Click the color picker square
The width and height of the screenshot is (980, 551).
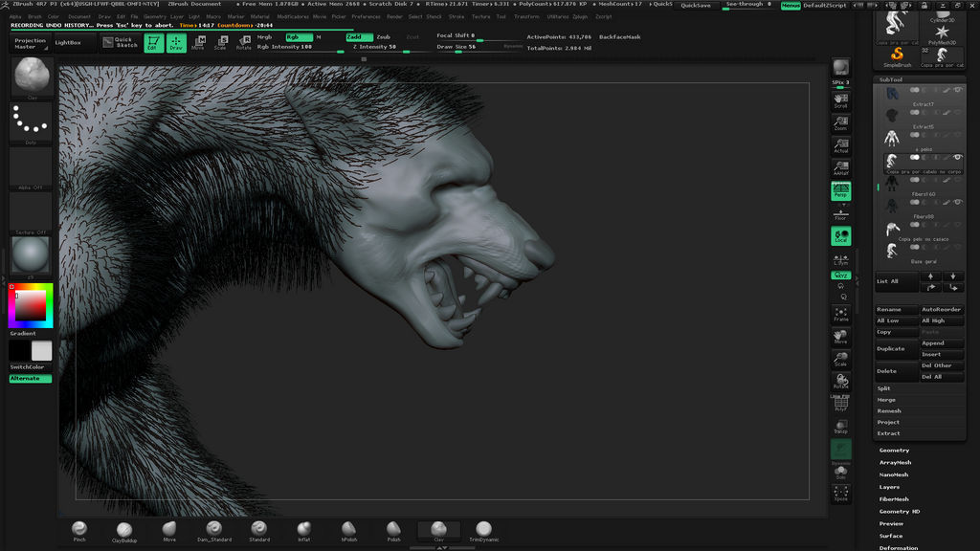pyautogui.click(x=29, y=305)
